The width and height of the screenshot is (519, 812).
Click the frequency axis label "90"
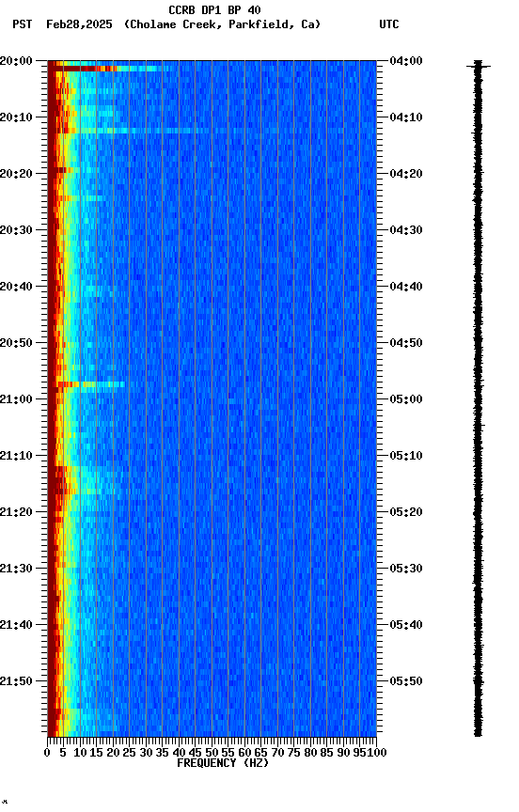click(x=343, y=753)
